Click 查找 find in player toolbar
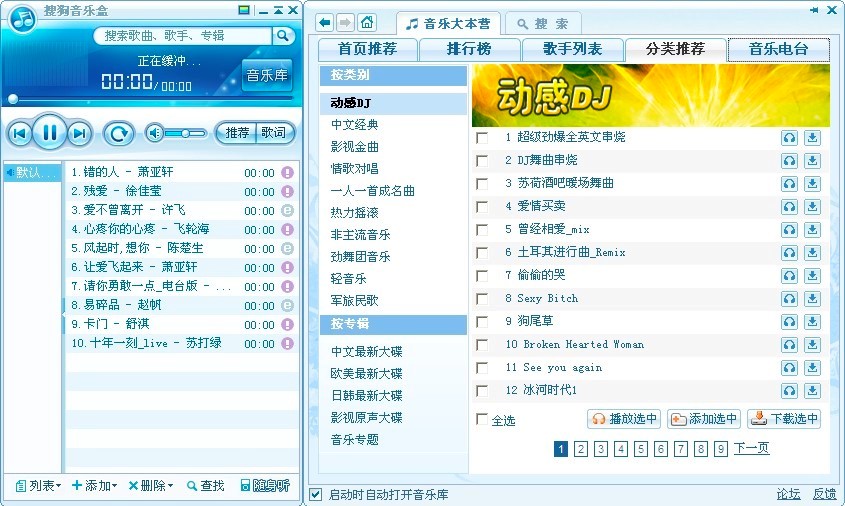This screenshot has height=506, width=845. click(205, 486)
